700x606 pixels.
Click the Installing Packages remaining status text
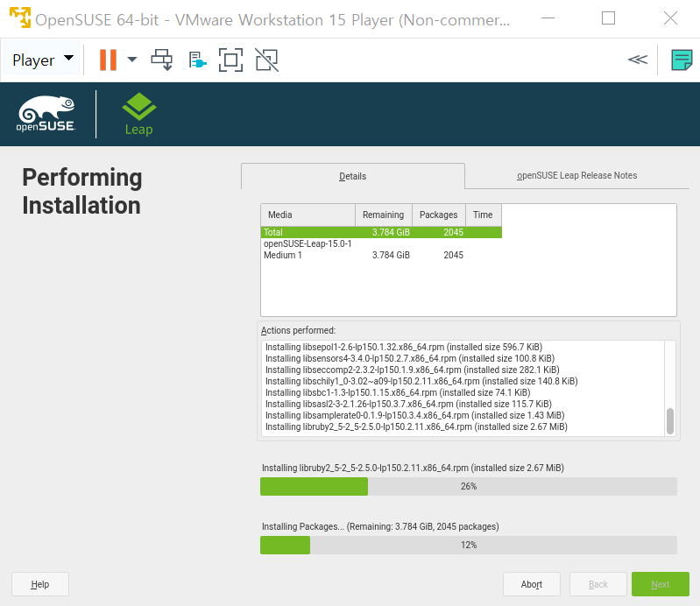pos(380,526)
